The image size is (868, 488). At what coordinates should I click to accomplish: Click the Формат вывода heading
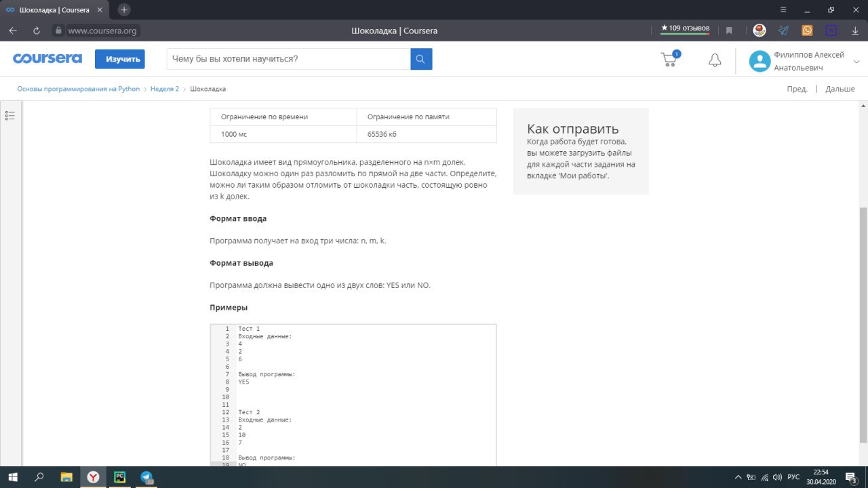pos(241,263)
